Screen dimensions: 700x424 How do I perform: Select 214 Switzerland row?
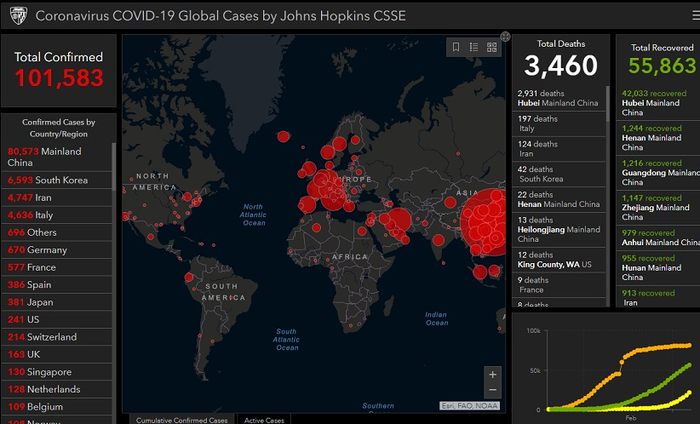pos(56,337)
